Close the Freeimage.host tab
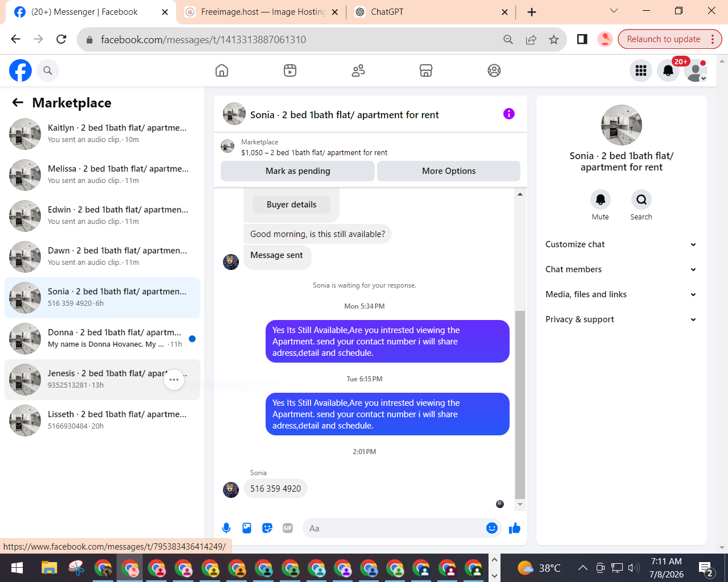This screenshot has height=582, width=728. coord(334,12)
